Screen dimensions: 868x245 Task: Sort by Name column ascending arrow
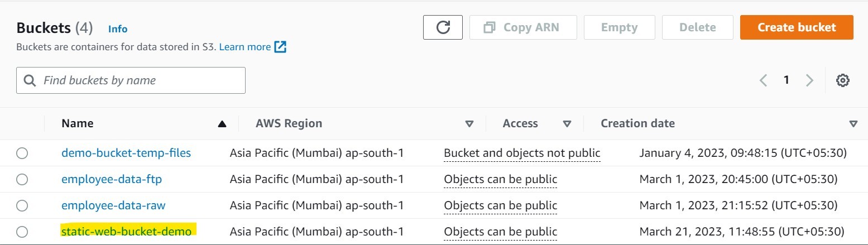(x=222, y=124)
